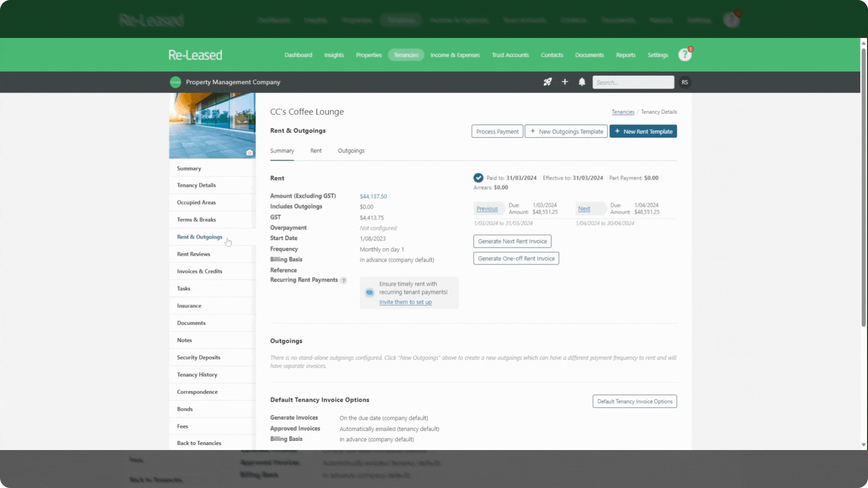The image size is (868, 488).
Task: Open Income & Expenses menu
Action: tap(455, 55)
